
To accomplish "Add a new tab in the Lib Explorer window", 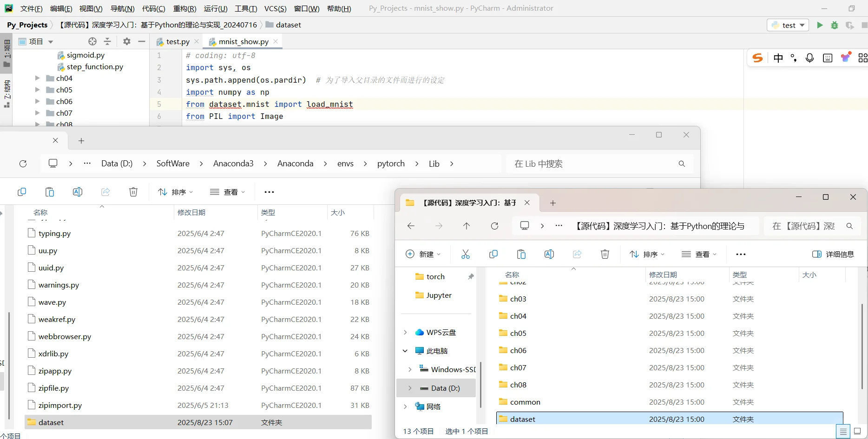I will [81, 141].
